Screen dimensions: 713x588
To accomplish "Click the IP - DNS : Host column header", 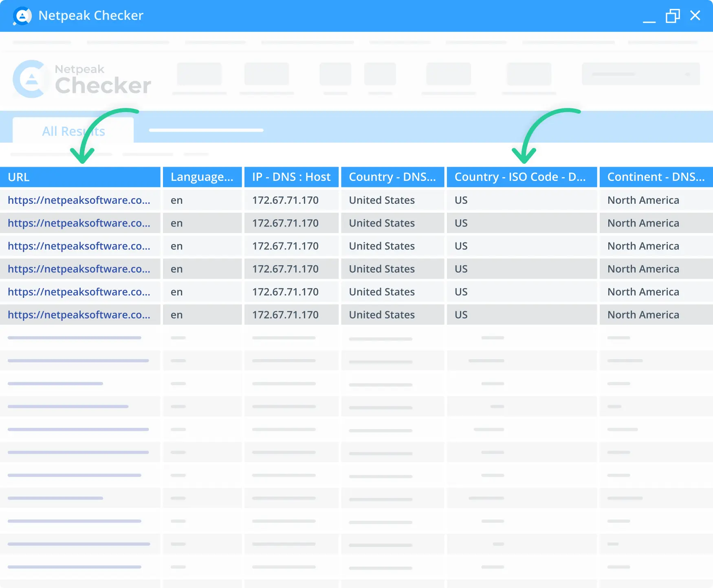I will [x=291, y=177].
